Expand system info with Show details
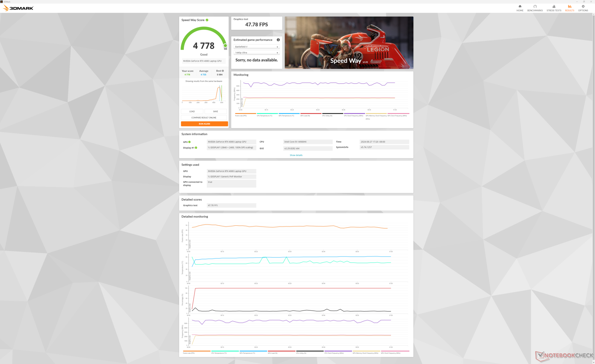Image resolution: width=595 pixels, height=364 pixels. (x=296, y=155)
